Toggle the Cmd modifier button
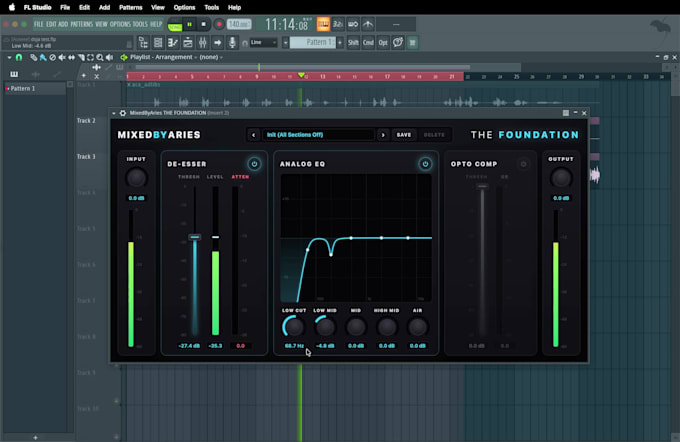 pyautogui.click(x=368, y=43)
